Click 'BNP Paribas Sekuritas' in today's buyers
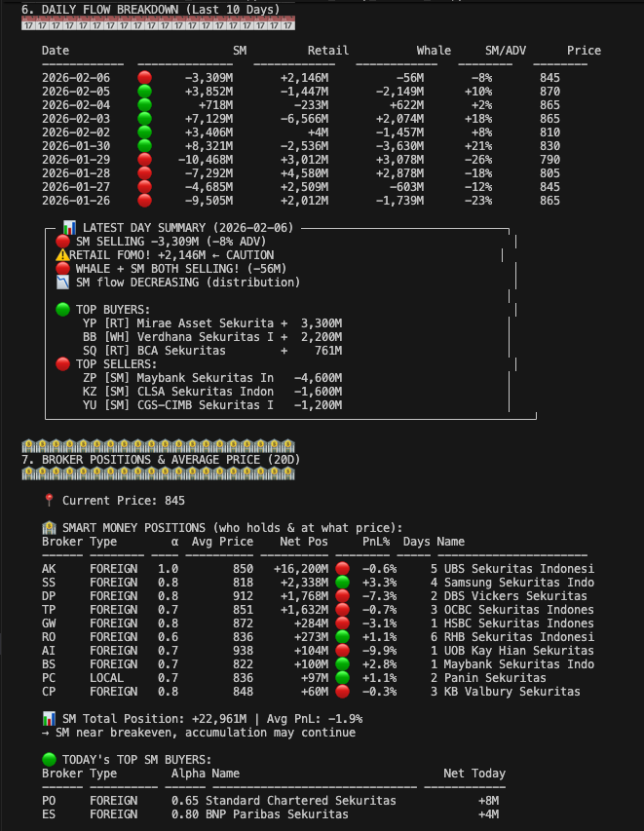This screenshot has width=644, height=831. pyautogui.click(x=277, y=814)
